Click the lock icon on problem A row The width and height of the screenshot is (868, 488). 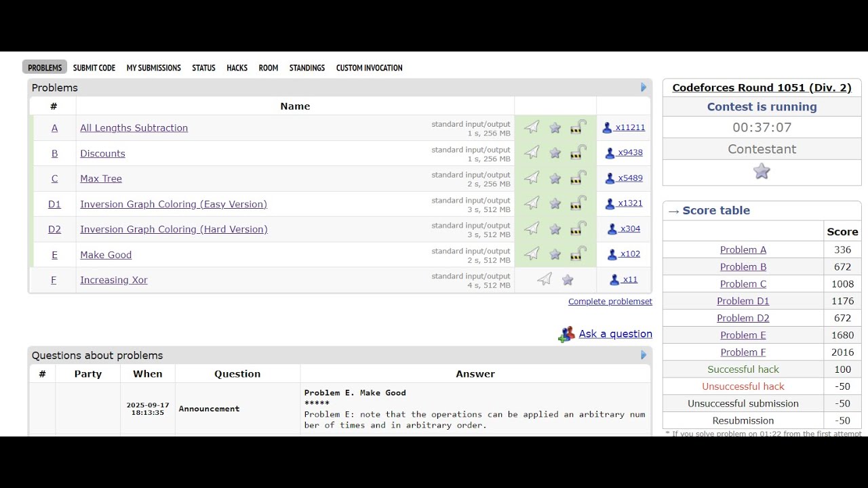(x=578, y=127)
